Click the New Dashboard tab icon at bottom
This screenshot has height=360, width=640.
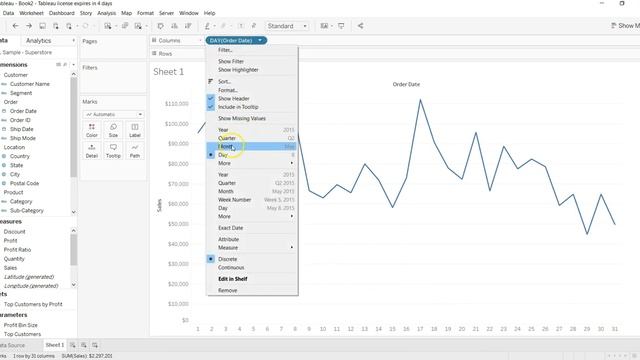[84, 345]
